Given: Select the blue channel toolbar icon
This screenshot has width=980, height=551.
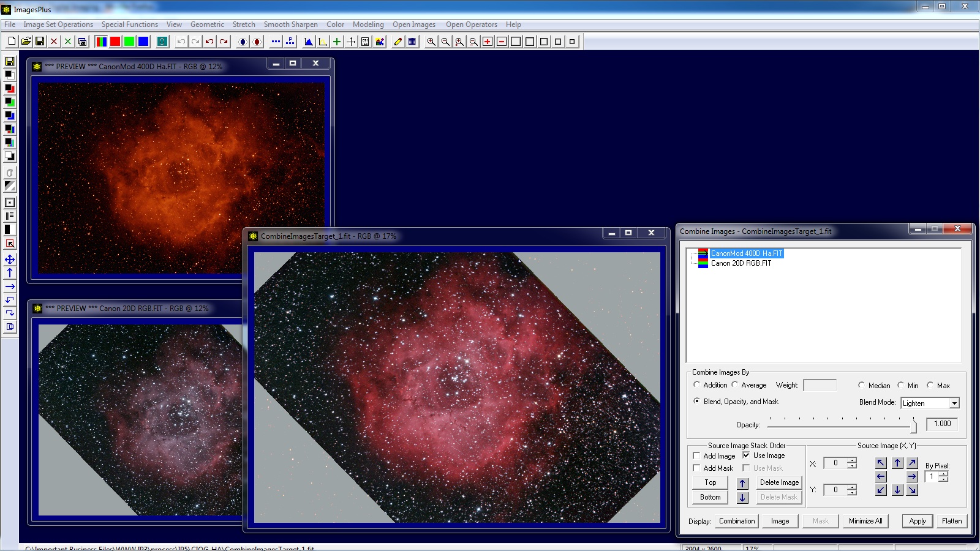Looking at the screenshot, I should [x=143, y=42].
